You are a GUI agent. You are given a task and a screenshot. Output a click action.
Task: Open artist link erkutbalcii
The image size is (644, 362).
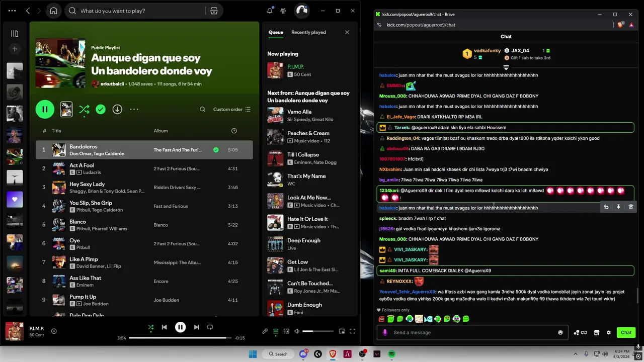click(x=112, y=84)
